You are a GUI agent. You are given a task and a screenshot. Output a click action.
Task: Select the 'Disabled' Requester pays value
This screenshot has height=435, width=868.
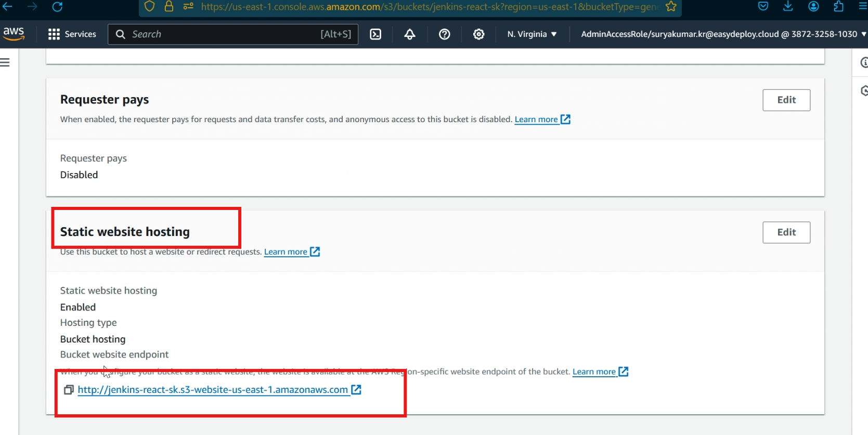[79, 175]
